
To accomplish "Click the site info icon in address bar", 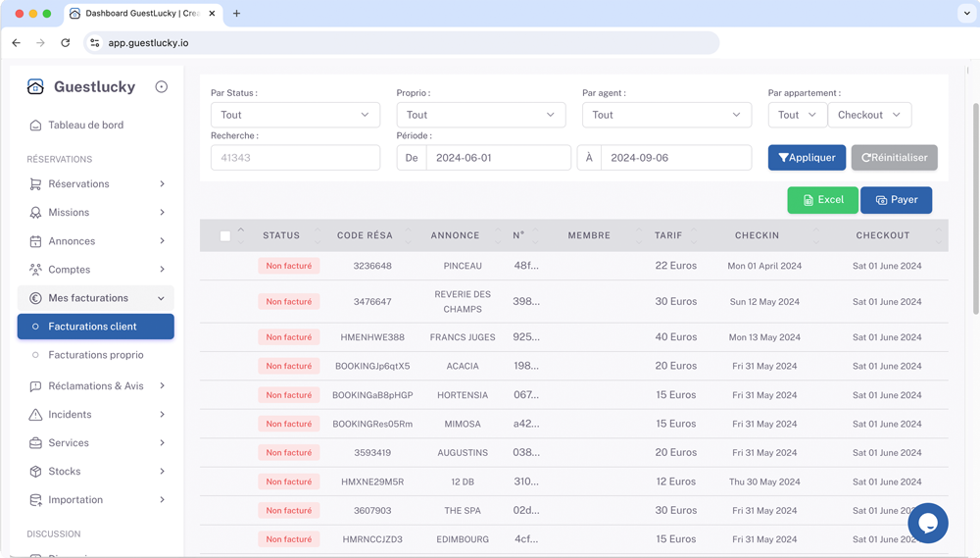I will (95, 42).
